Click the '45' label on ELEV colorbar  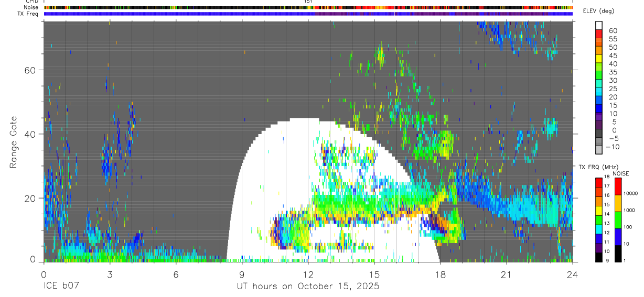tap(613, 56)
